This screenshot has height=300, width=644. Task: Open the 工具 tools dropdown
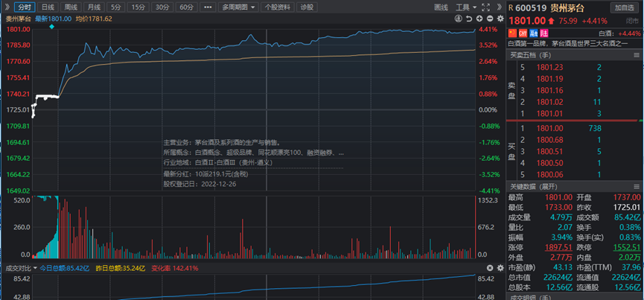click(466, 7)
